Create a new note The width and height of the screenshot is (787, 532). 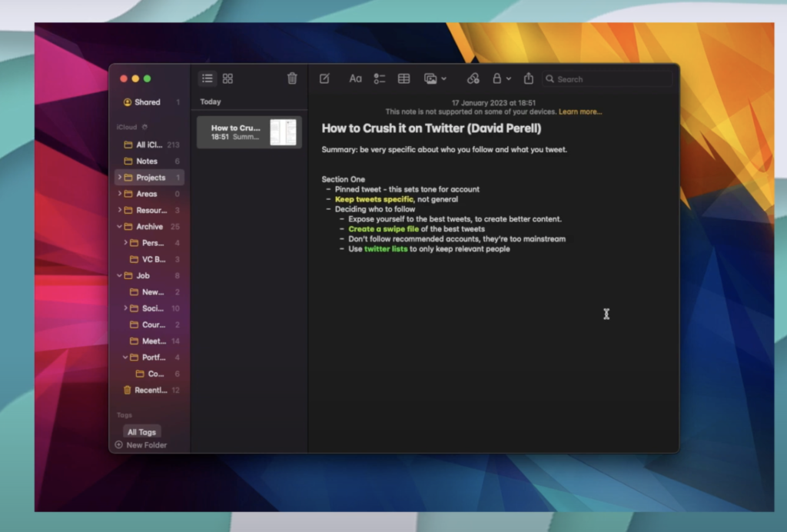tap(325, 78)
